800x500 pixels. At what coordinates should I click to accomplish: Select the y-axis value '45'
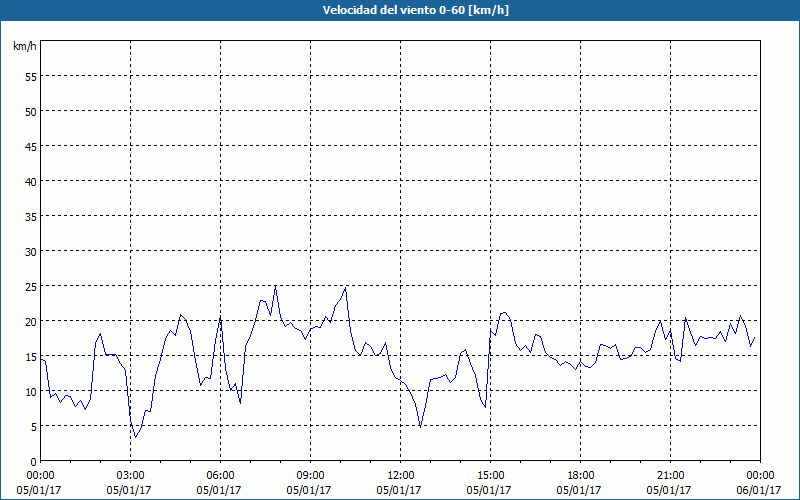pyautogui.click(x=31, y=147)
